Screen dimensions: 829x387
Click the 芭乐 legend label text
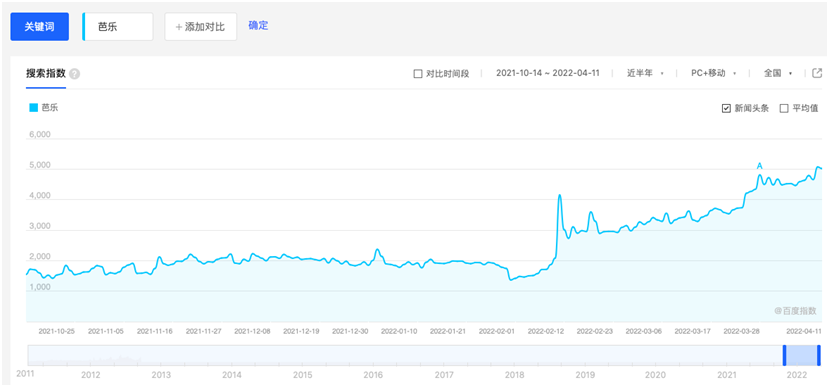(x=50, y=108)
